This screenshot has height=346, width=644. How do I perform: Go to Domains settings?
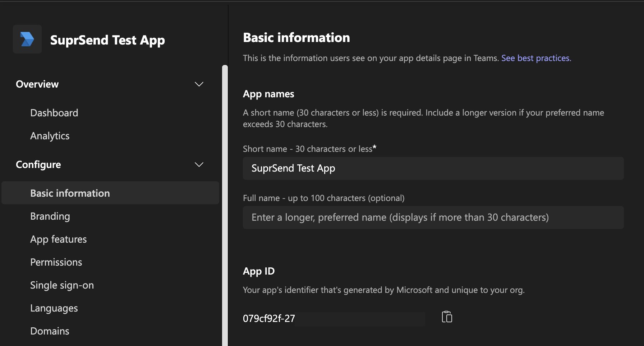pos(50,331)
